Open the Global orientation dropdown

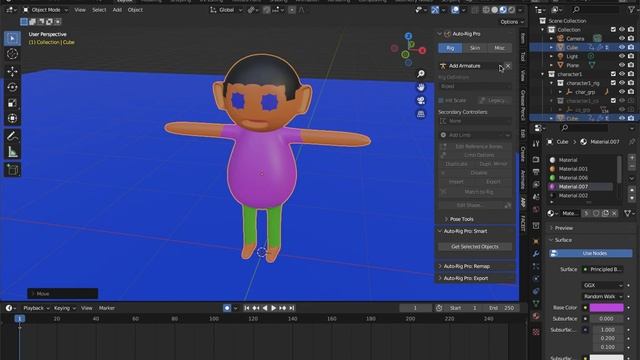(x=226, y=10)
